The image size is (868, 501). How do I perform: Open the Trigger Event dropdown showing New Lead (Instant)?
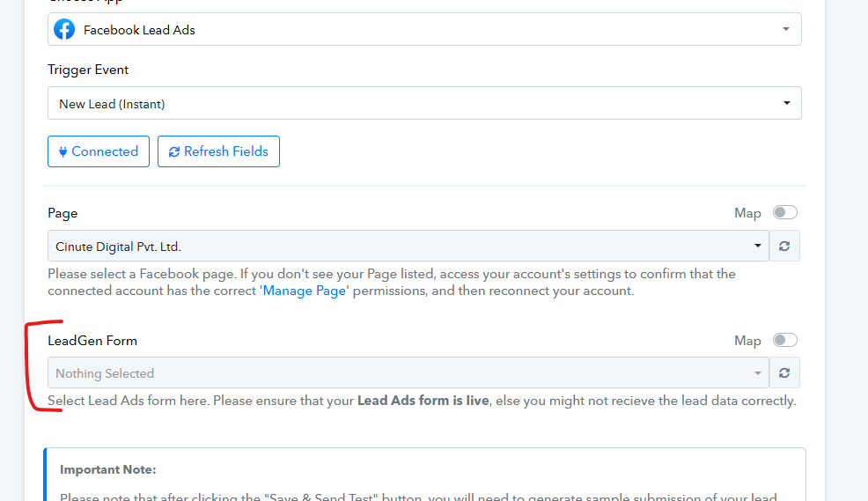click(x=424, y=103)
